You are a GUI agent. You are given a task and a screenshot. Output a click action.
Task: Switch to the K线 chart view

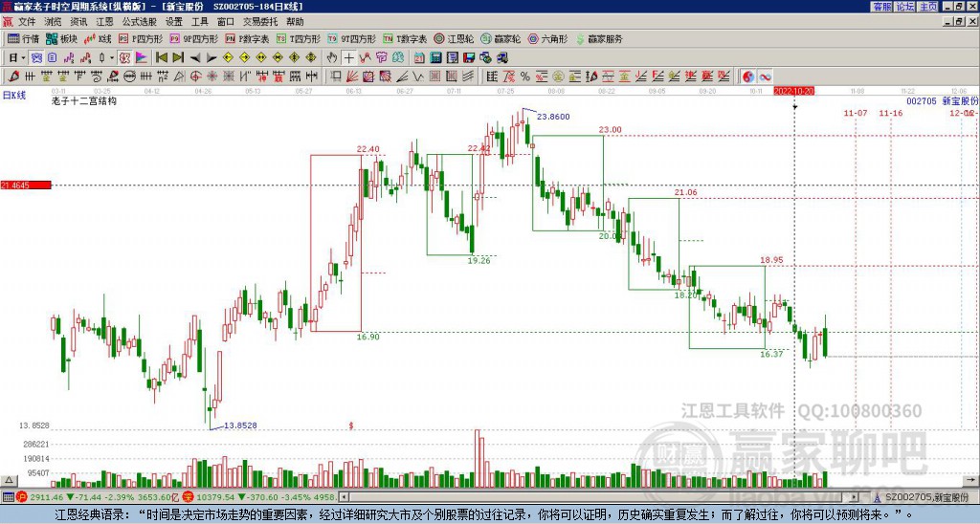[98, 38]
